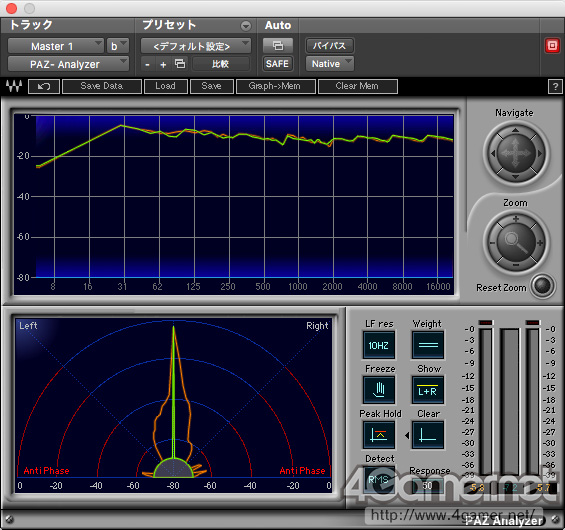
Task: Open the insert slot b dropdown
Action: 117,46
